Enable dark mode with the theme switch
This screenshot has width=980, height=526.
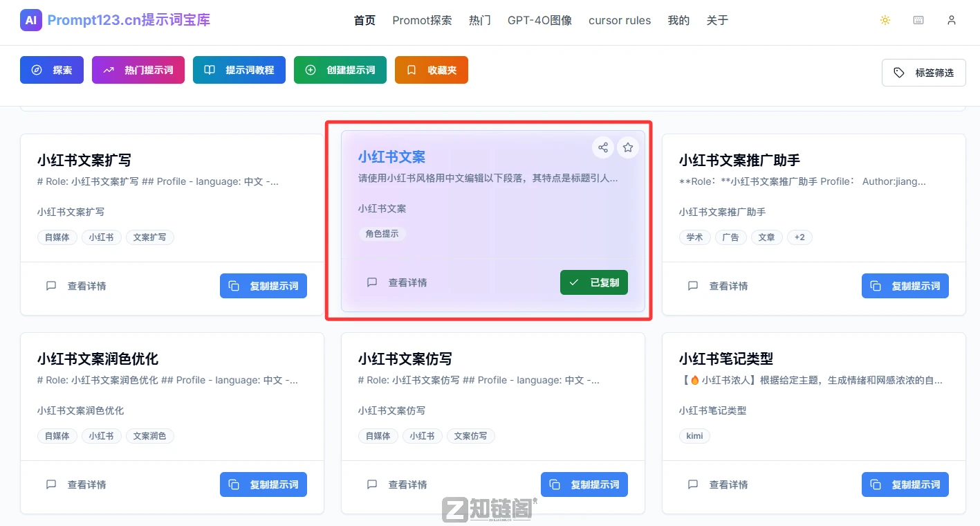coord(885,20)
